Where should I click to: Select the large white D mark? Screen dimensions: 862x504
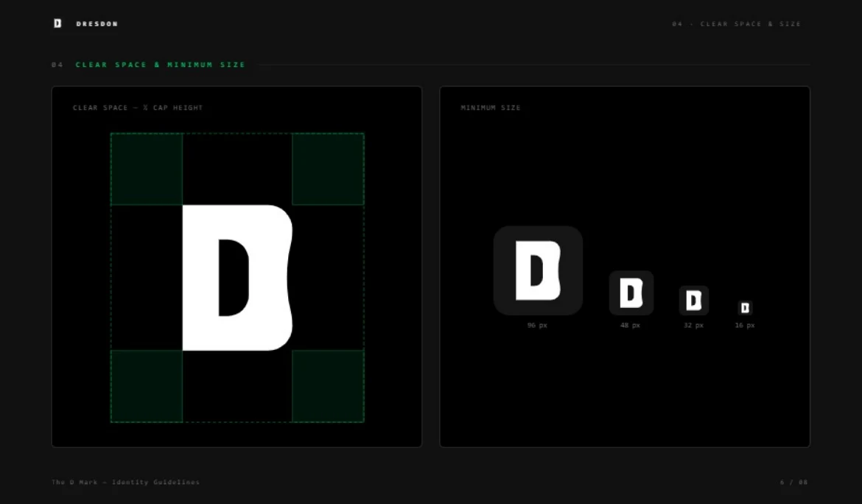(x=237, y=278)
